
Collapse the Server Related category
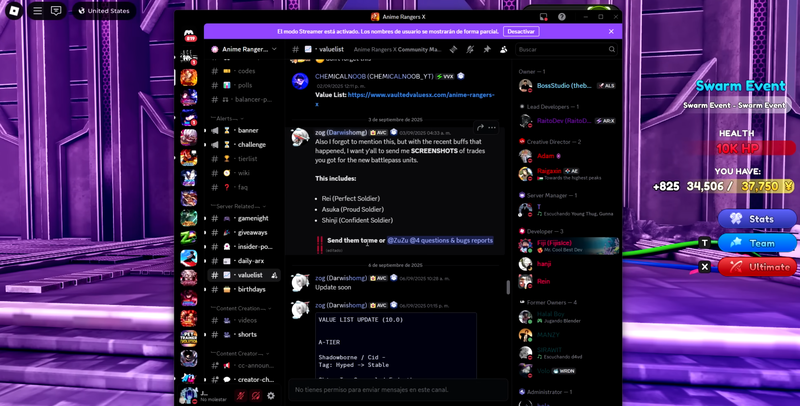tap(238, 206)
